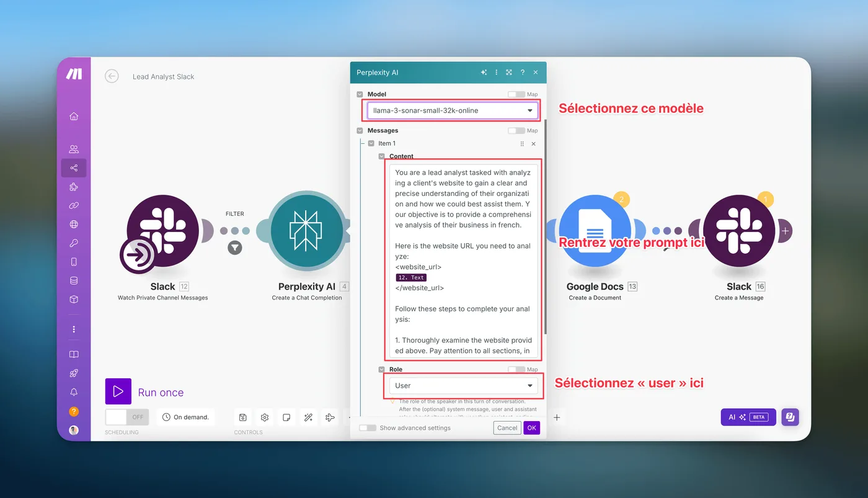The width and height of the screenshot is (868, 498).
Task: Collapse the Model field checkbox
Action: pos(360,94)
